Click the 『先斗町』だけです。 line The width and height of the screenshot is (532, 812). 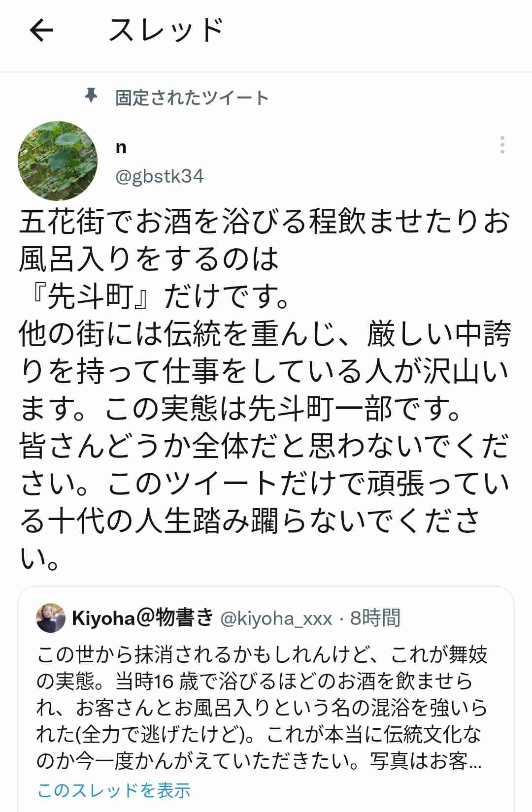tap(156, 296)
